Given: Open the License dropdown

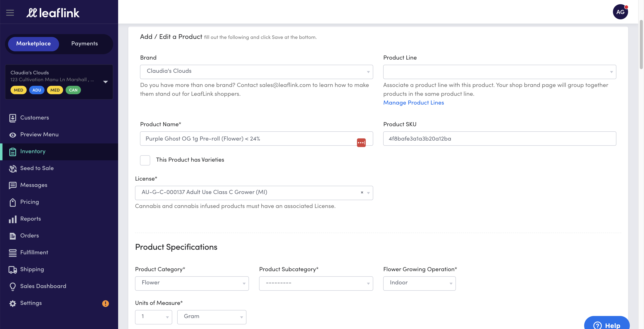Looking at the screenshot, I should click(254, 193).
